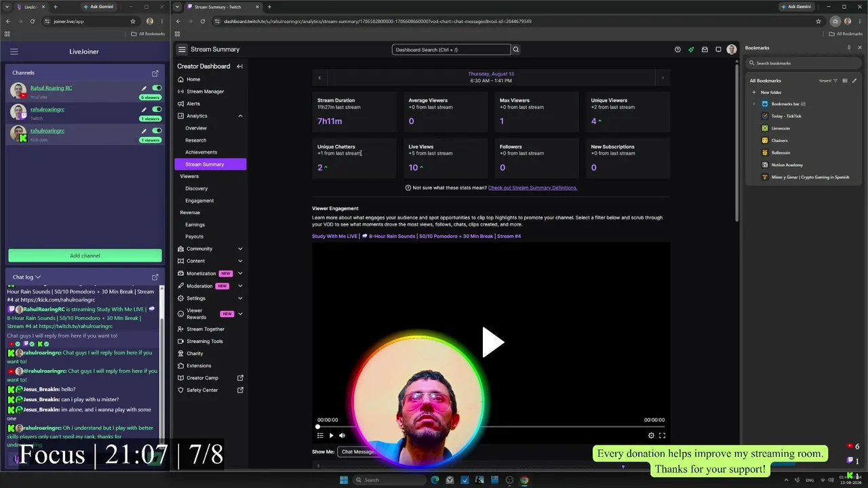
Task: Click the dashboard search magnifier button
Action: 515,49
